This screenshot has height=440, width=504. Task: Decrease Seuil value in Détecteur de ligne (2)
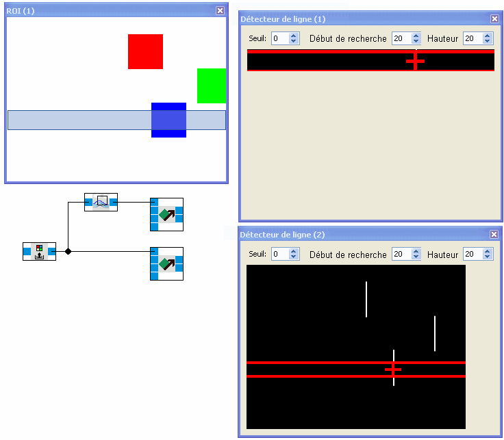tap(294, 257)
